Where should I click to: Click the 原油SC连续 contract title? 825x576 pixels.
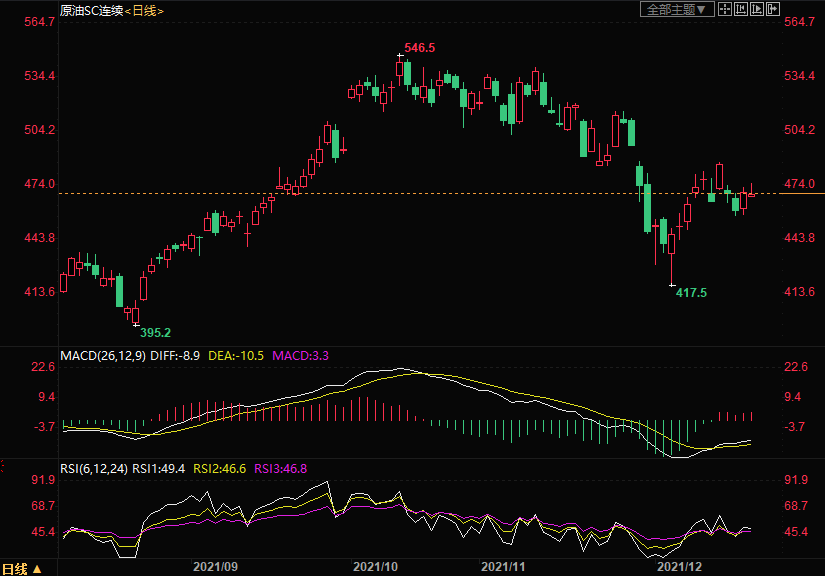91,10
